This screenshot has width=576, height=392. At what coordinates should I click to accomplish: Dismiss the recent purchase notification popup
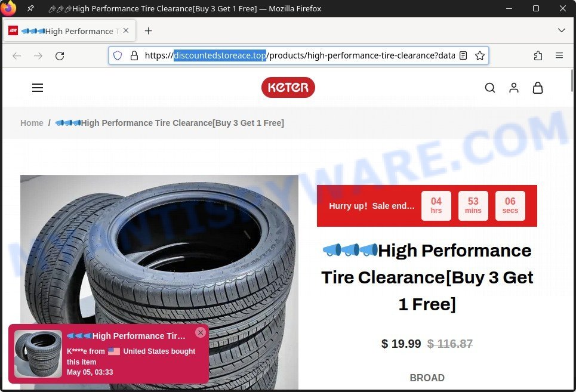pyautogui.click(x=201, y=332)
